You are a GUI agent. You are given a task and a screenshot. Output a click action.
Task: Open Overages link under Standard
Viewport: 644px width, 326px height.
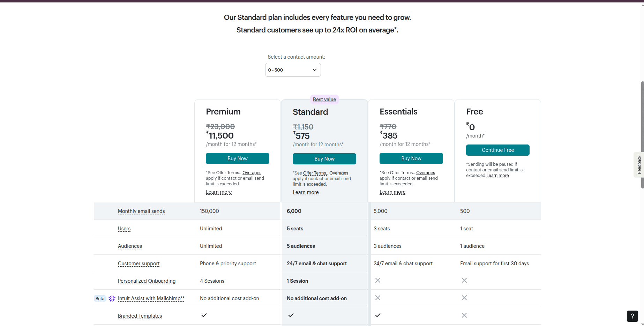pos(339,173)
